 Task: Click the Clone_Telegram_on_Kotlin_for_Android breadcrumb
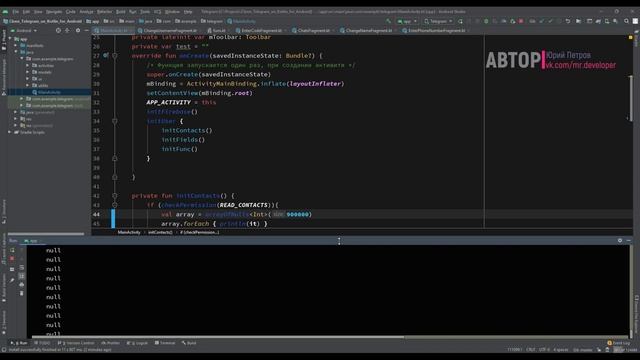coord(42,21)
